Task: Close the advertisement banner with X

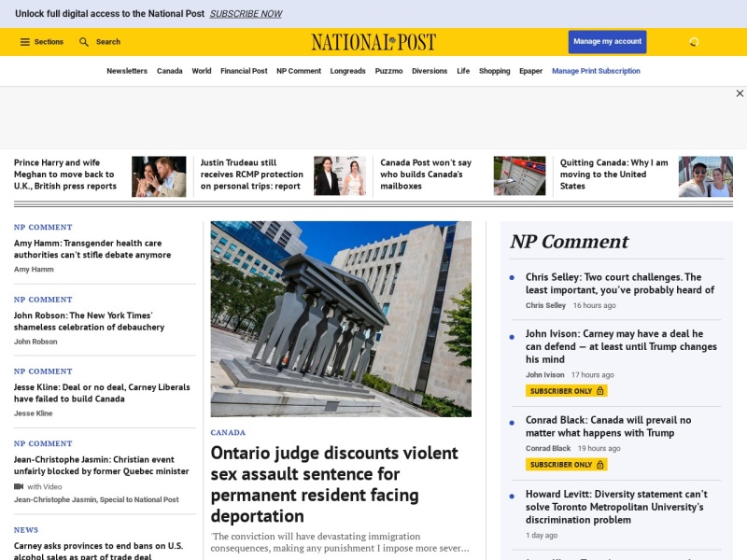Action: 740,93
